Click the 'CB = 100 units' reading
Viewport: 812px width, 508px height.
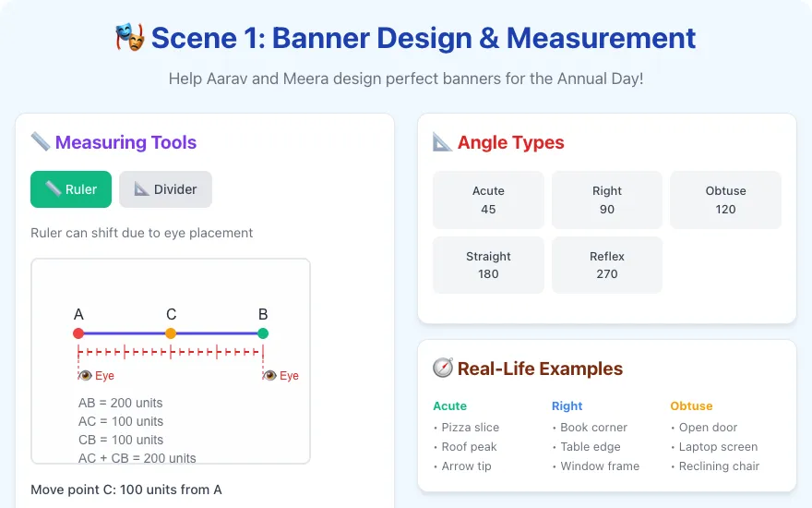coord(121,440)
